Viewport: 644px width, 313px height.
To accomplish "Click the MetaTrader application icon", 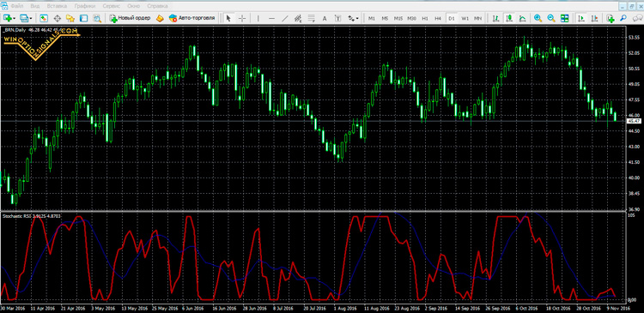I will (4, 5).
